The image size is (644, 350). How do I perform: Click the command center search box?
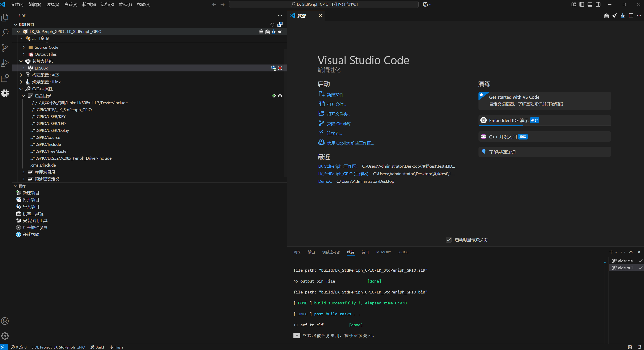[x=324, y=4]
